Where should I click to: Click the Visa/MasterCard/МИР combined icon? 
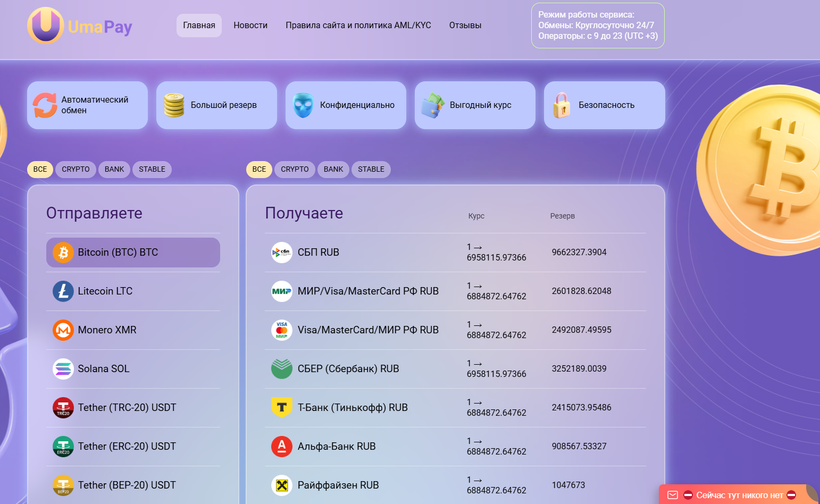tap(282, 330)
